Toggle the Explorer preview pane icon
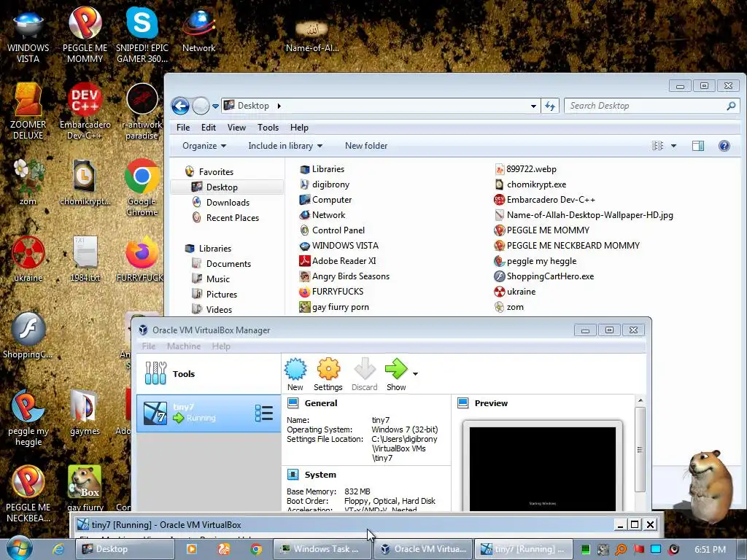This screenshot has height=560, width=747. coord(698,146)
